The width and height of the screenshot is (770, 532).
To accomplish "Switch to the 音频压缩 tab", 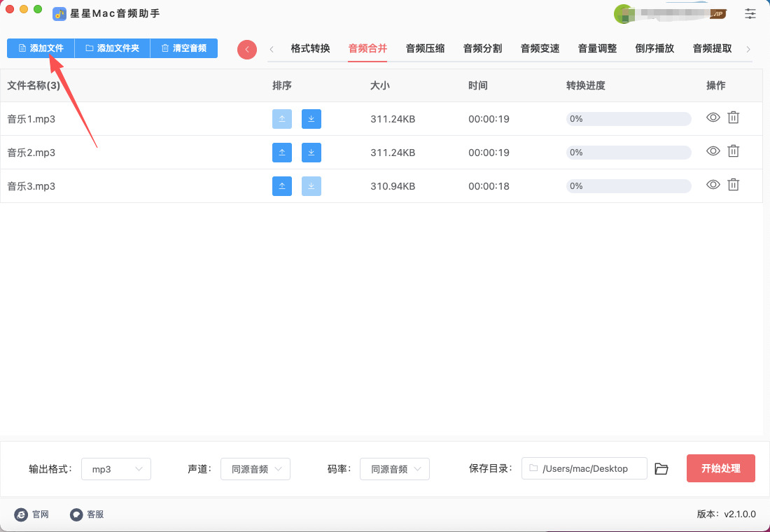I will click(x=425, y=48).
